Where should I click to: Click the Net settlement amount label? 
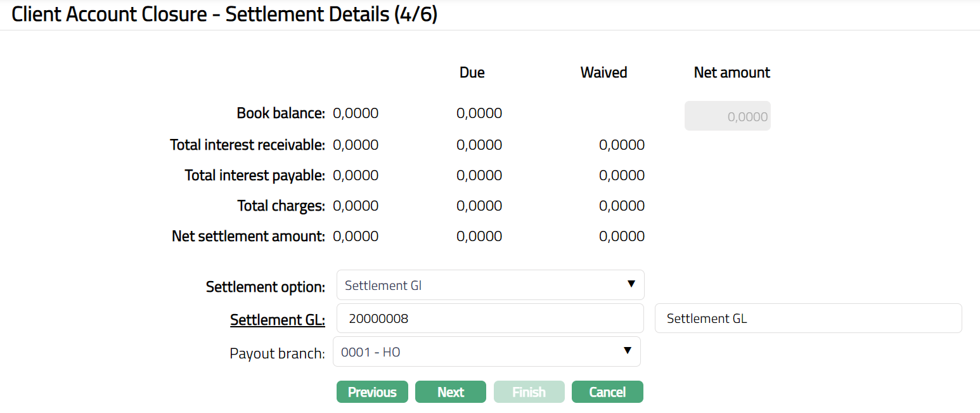[248, 237]
